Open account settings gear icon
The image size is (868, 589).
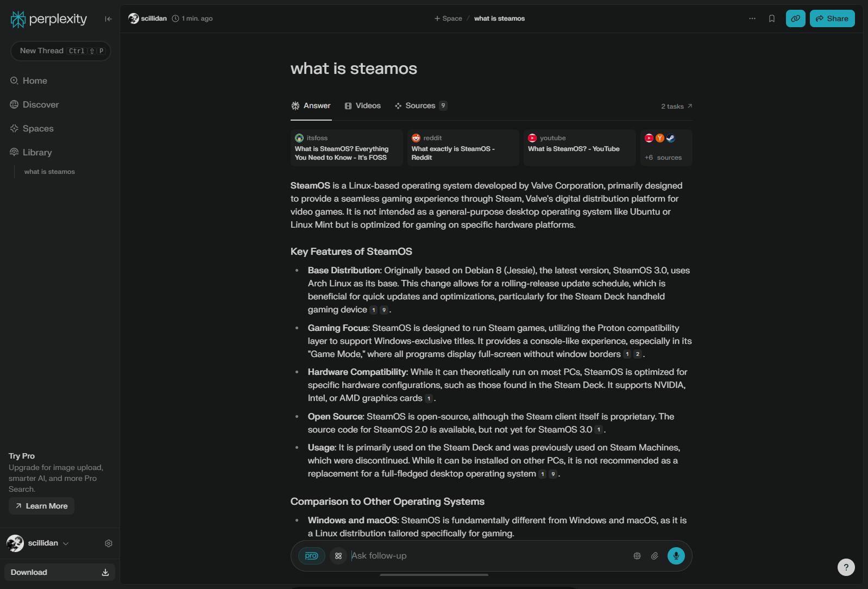pos(109,543)
